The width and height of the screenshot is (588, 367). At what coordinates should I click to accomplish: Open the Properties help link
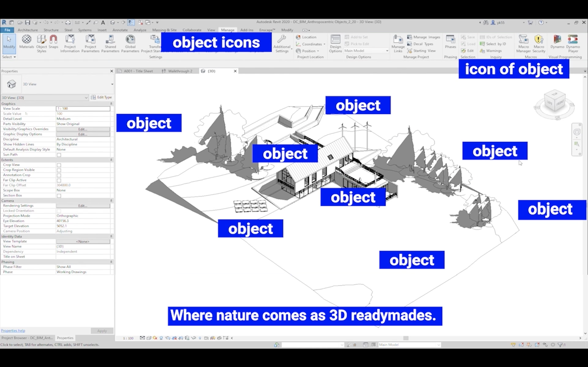tap(13, 331)
